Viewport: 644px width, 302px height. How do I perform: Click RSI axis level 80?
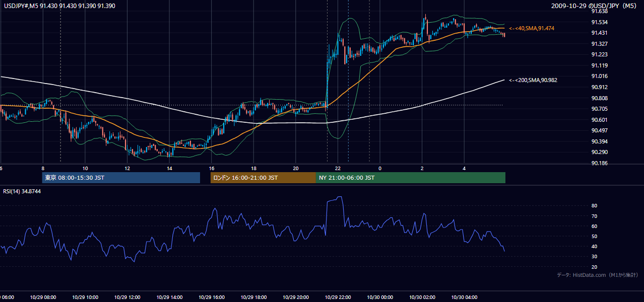pos(595,206)
